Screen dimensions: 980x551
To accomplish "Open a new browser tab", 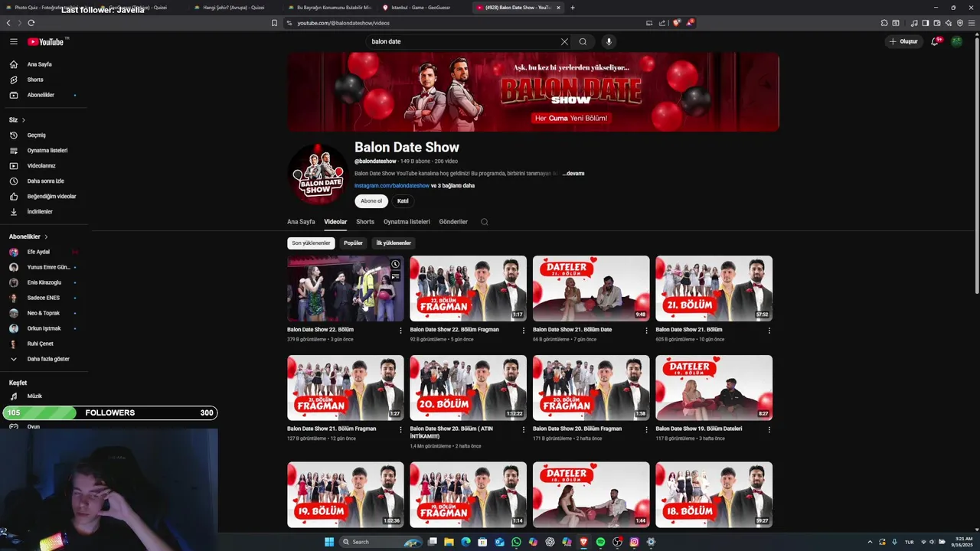I will tap(573, 8).
